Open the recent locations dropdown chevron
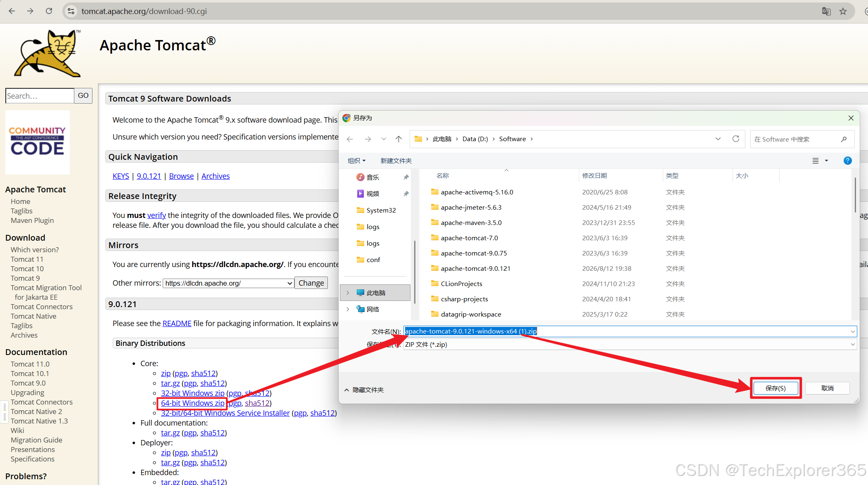 [x=384, y=139]
